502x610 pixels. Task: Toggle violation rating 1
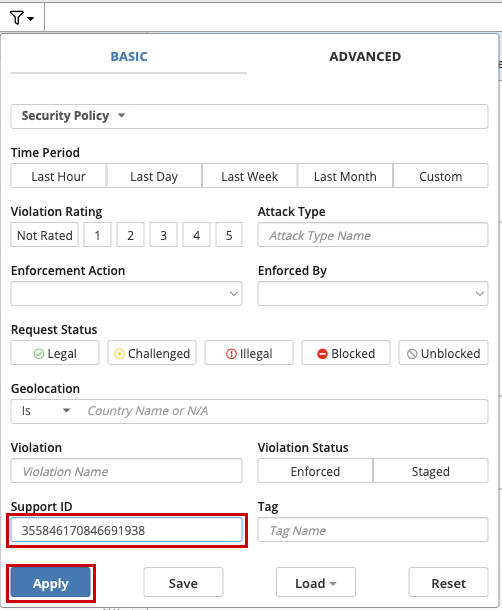pyautogui.click(x=97, y=235)
